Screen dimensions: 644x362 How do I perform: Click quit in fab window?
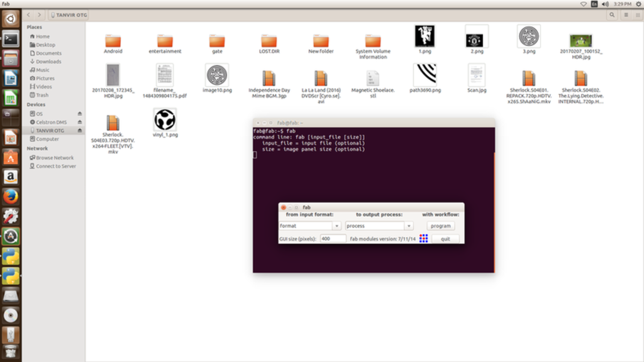(x=445, y=239)
